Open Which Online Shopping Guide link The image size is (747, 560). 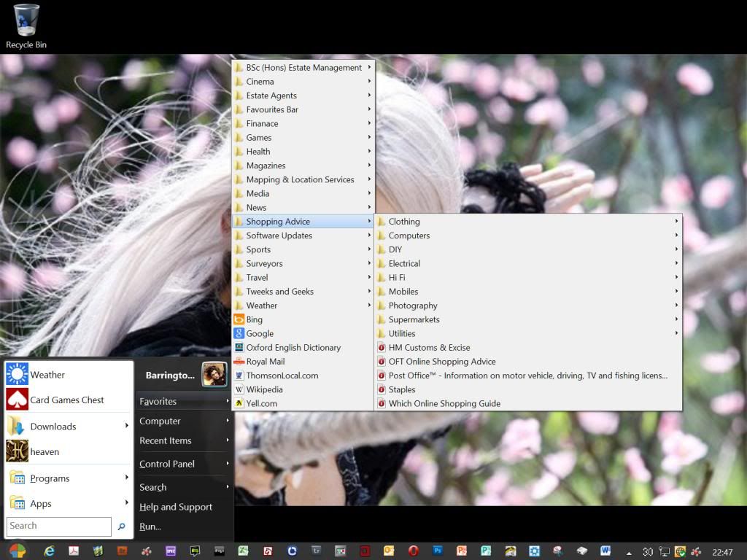(528, 403)
